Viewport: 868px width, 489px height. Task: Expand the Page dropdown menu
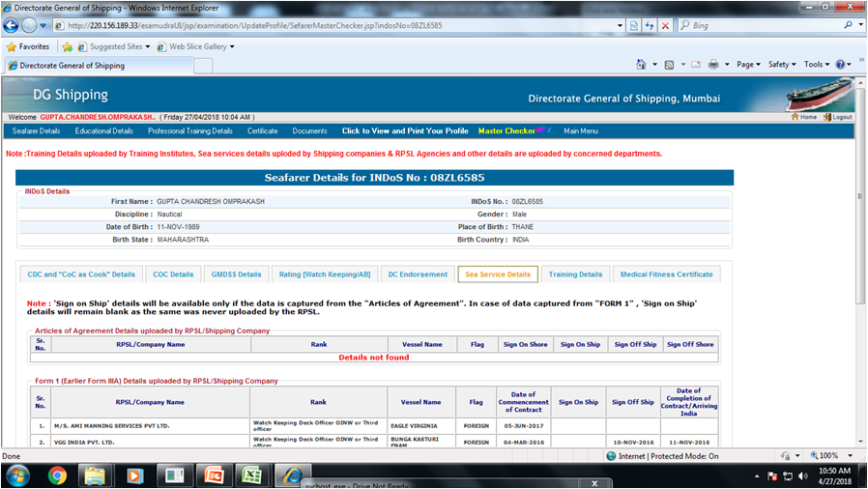click(x=748, y=65)
